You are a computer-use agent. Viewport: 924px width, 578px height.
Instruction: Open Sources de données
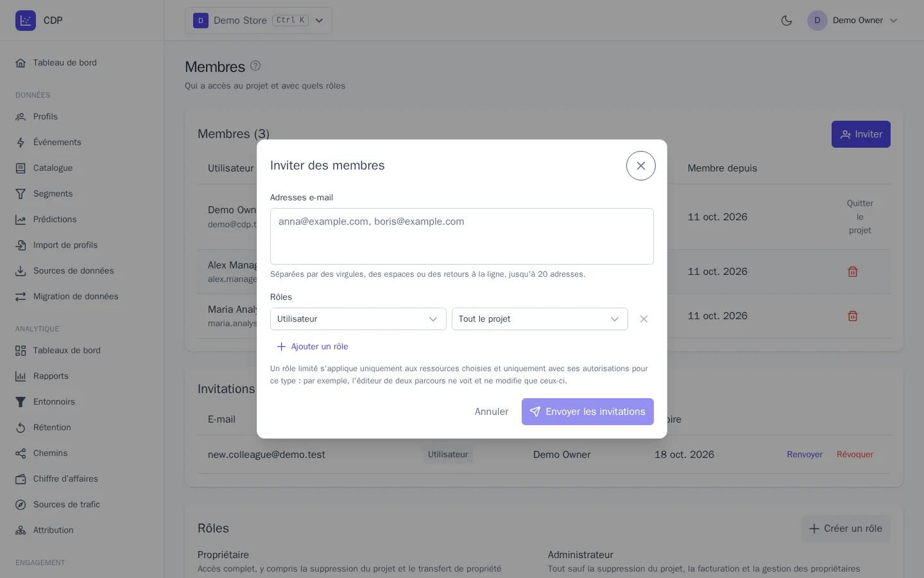click(81, 271)
